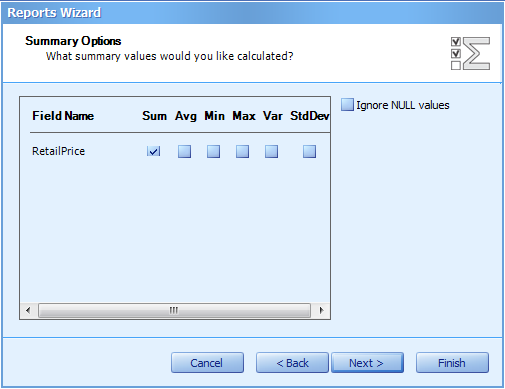This screenshot has height=389, width=505.
Task: Enable Var calculation for RetailPrice
Action: (271, 151)
